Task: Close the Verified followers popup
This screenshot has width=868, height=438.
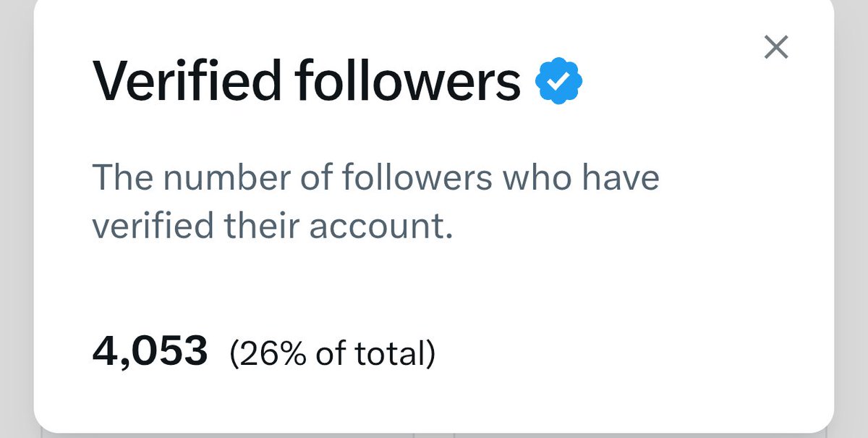Action: pos(776,48)
